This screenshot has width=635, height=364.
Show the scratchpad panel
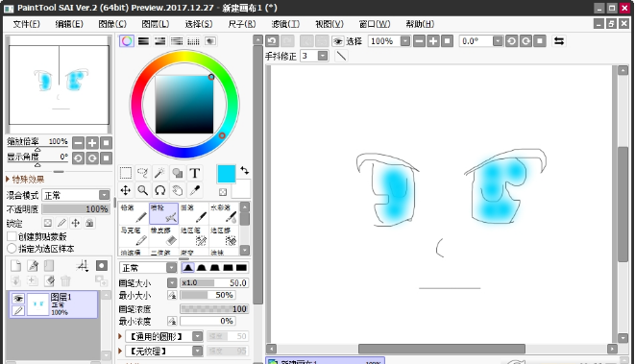coord(209,41)
